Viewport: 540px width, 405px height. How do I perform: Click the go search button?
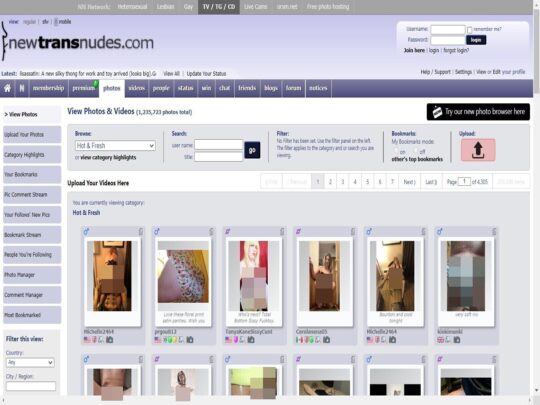252,150
